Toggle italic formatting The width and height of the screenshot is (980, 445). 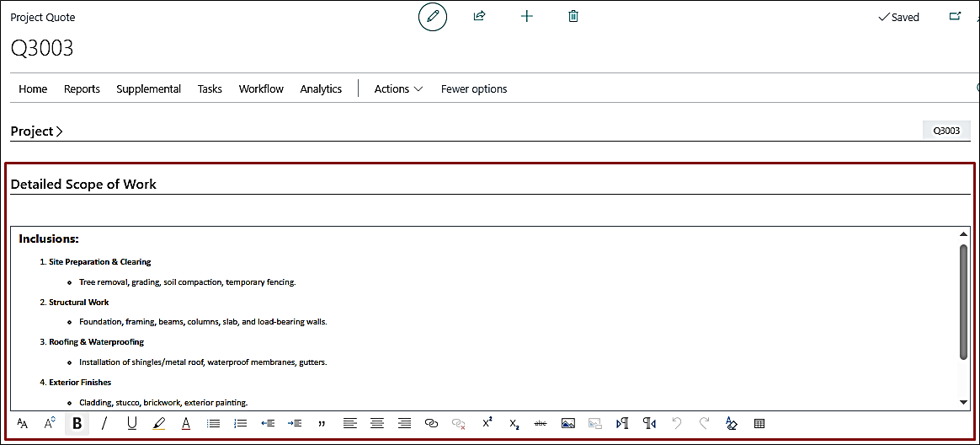[104, 423]
